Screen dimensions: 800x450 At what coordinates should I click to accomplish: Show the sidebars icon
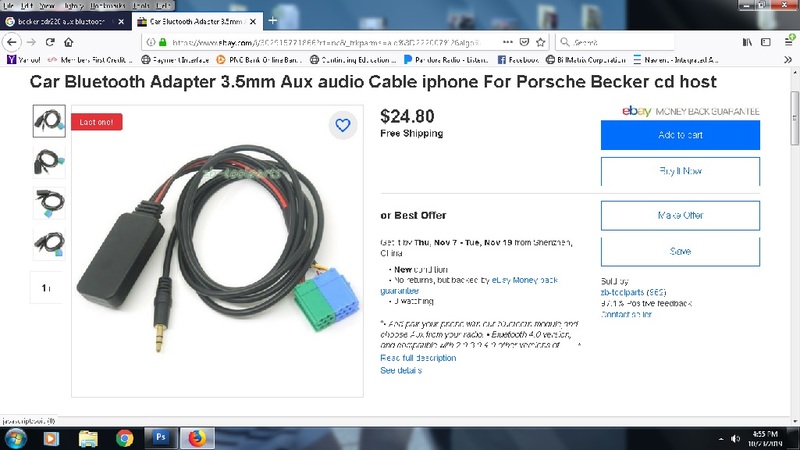coord(766,42)
